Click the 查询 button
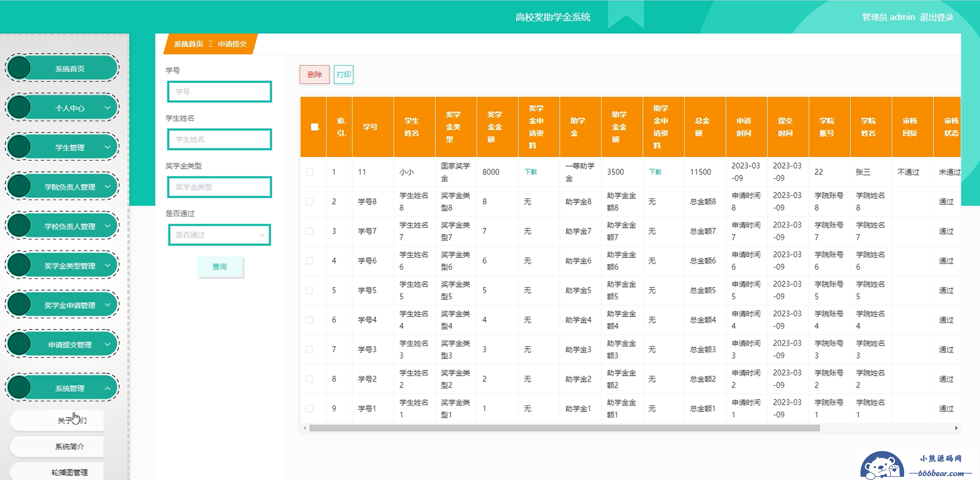 pyautogui.click(x=220, y=267)
